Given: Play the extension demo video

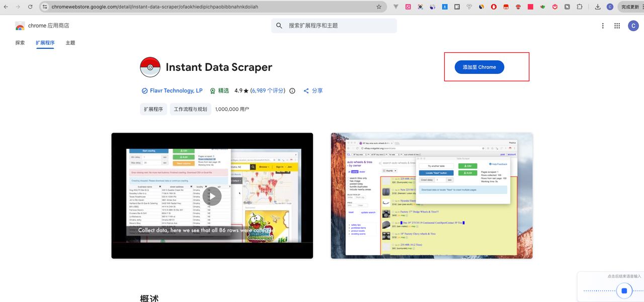Looking at the screenshot, I should pyautogui.click(x=212, y=196).
